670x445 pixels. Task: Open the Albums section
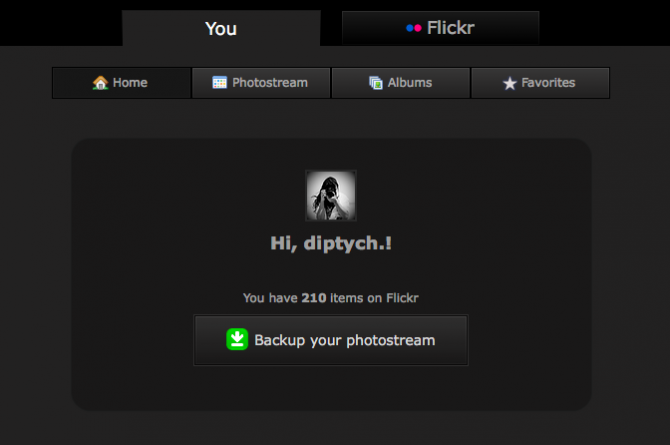point(401,83)
